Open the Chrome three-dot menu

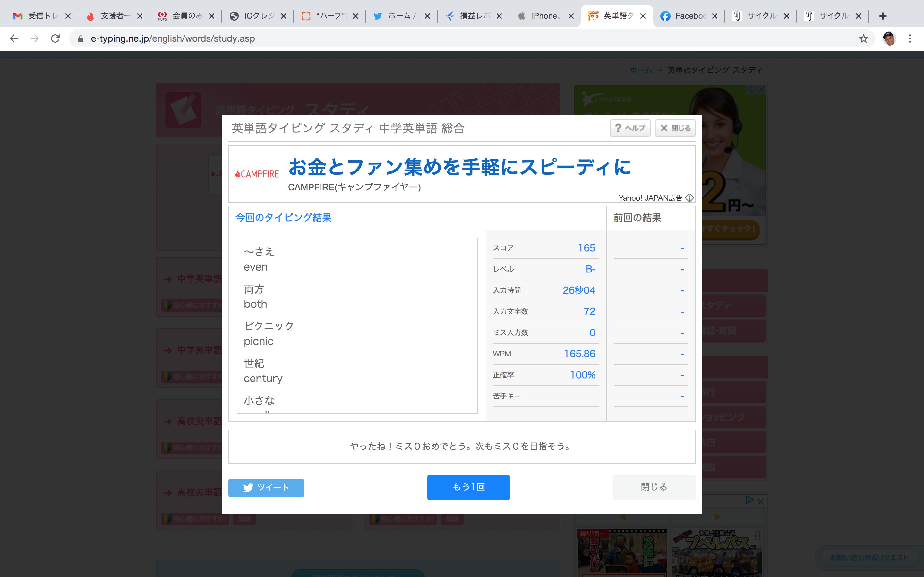(910, 38)
